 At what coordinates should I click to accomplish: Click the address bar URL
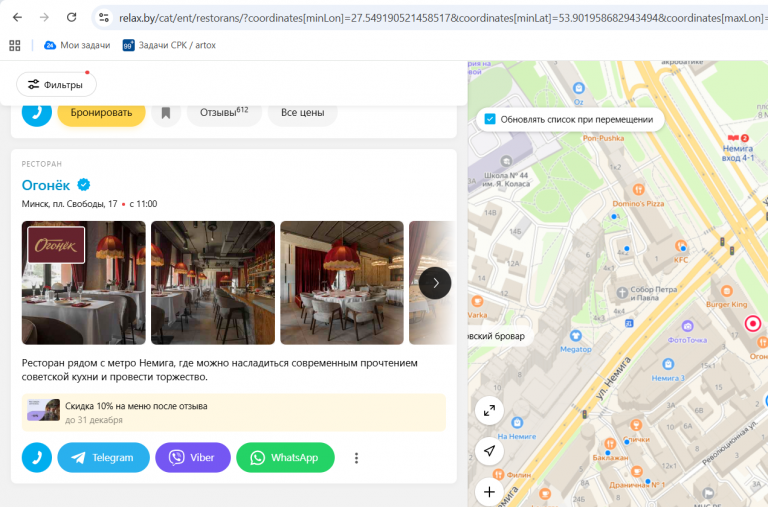441,18
